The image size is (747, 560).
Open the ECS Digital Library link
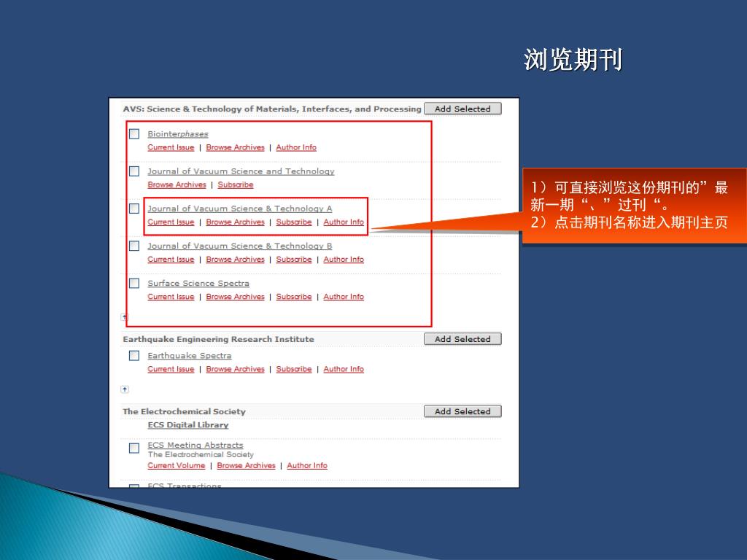[x=188, y=425]
